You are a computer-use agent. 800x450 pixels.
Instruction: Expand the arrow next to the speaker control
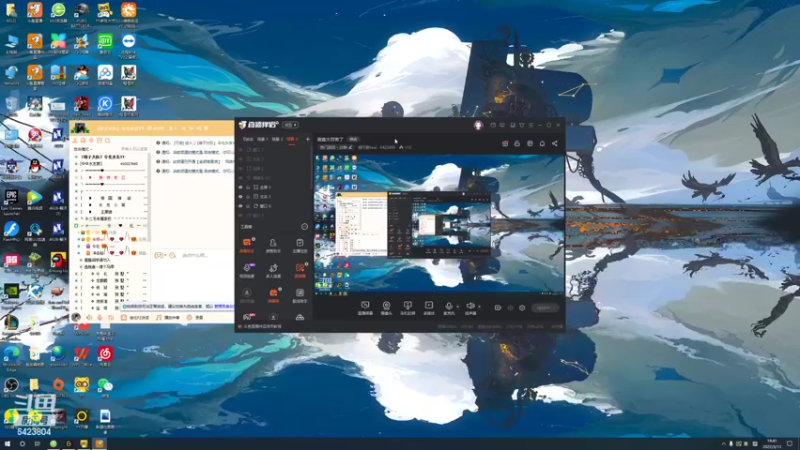(x=479, y=307)
